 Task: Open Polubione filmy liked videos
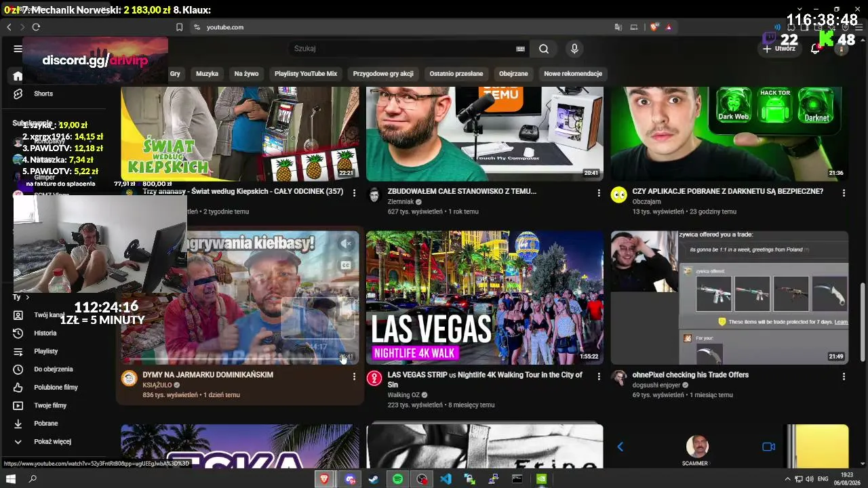pyautogui.click(x=56, y=388)
